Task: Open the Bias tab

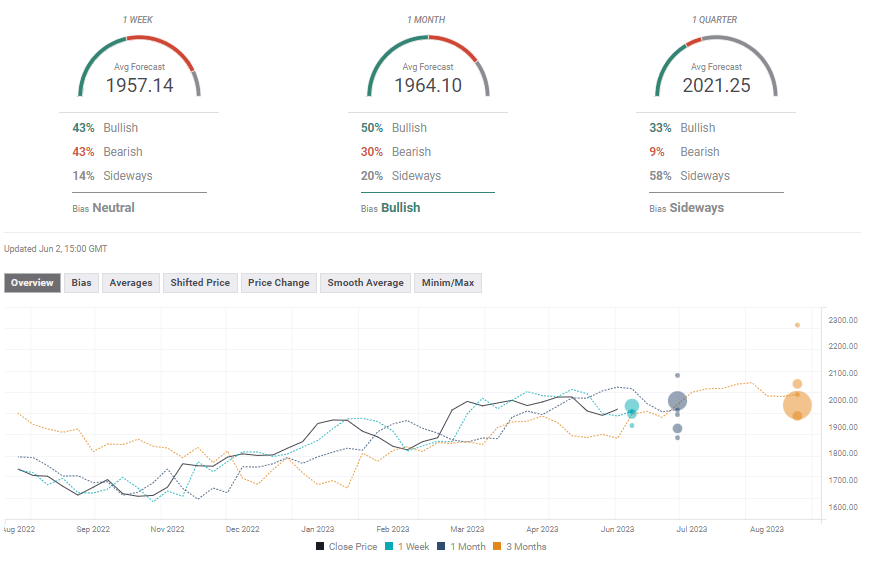Action: coord(82,283)
